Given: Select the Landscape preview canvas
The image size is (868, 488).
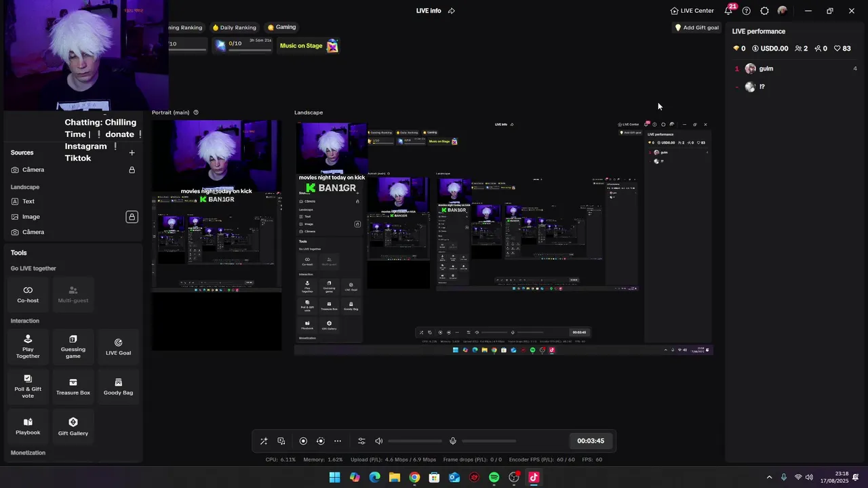Looking at the screenshot, I should [x=504, y=237].
